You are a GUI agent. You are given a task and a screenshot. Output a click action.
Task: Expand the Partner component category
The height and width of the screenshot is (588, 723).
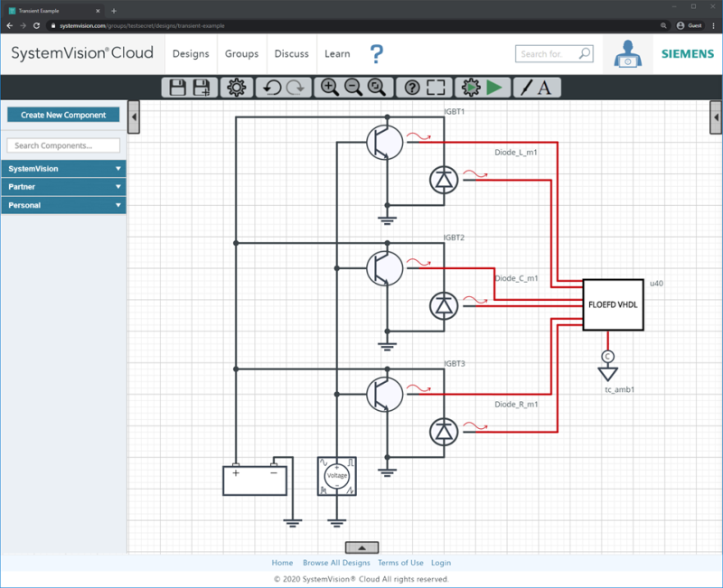[x=63, y=187]
